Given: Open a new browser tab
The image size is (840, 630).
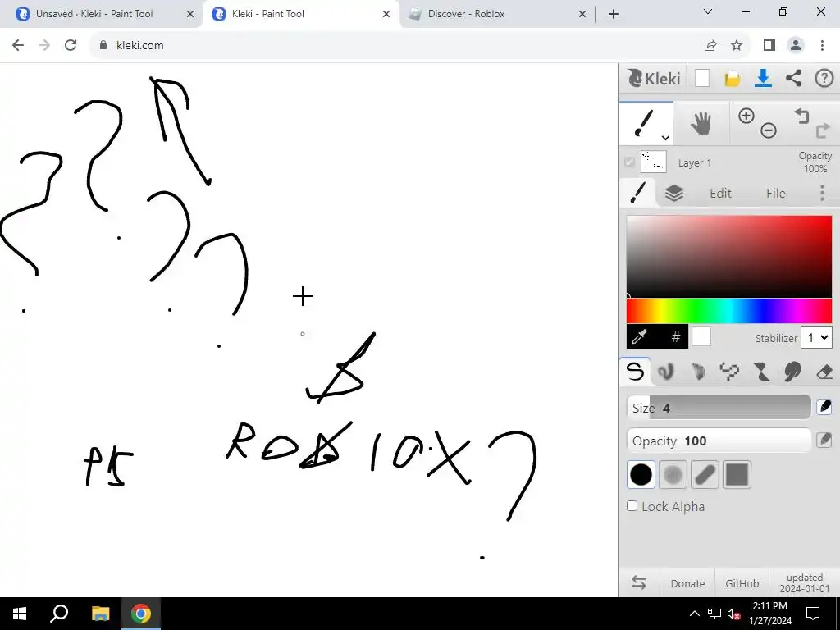Looking at the screenshot, I should pyautogui.click(x=614, y=14).
